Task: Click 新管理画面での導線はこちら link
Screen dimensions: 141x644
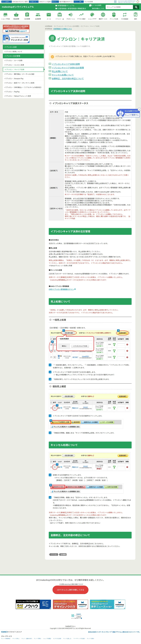Action: coord(63,29)
